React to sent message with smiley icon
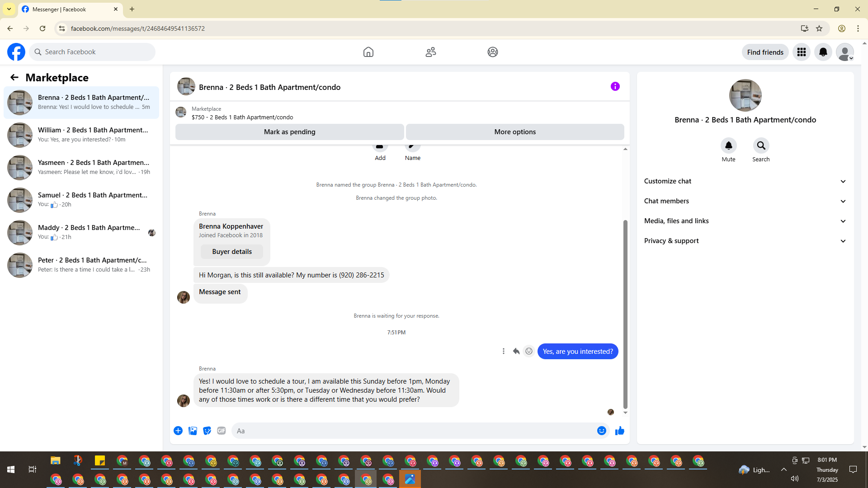The width and height of the screenshot is (868, 488). [528, 351]
